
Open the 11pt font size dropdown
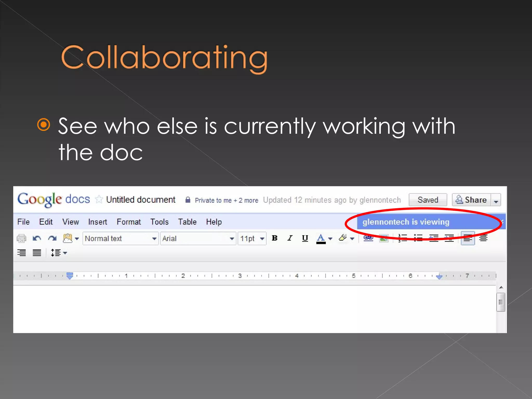coord(252,238)
